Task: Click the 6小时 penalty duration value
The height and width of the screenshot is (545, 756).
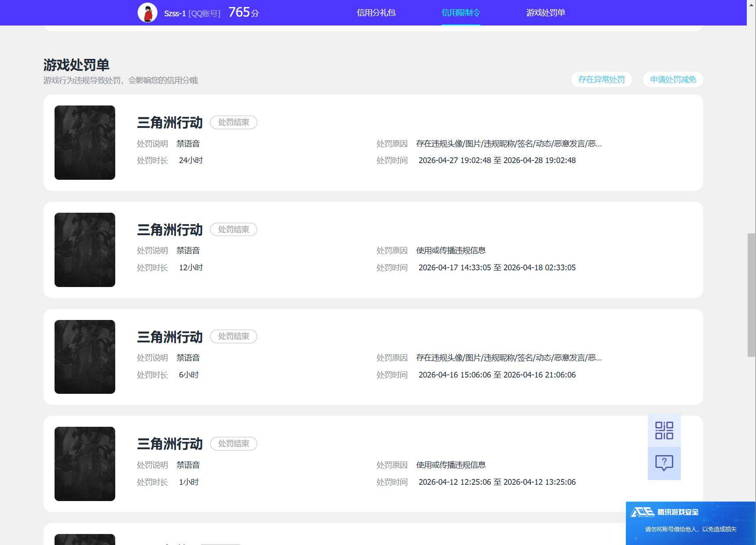Action: pyautogui.click(x=189, y=375)
